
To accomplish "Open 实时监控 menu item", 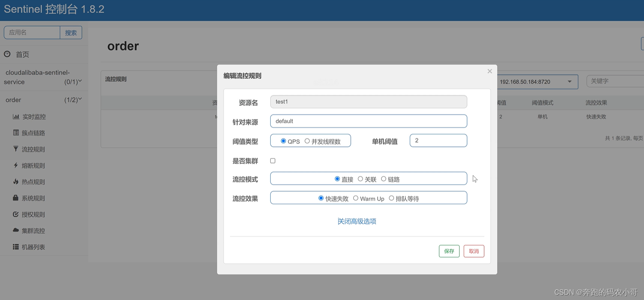I will point(34,117).
